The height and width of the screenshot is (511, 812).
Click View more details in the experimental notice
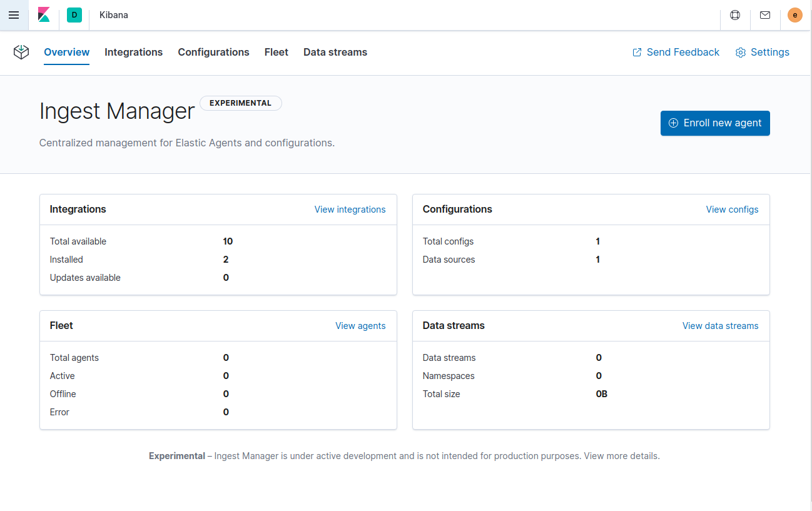tap(621, 455)
